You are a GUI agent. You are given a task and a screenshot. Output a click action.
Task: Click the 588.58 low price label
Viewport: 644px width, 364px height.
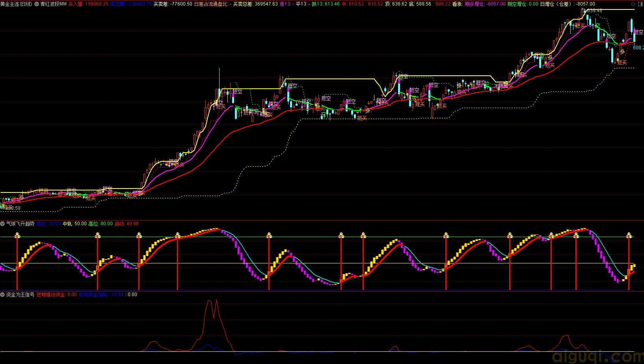[x=13, y=208]
